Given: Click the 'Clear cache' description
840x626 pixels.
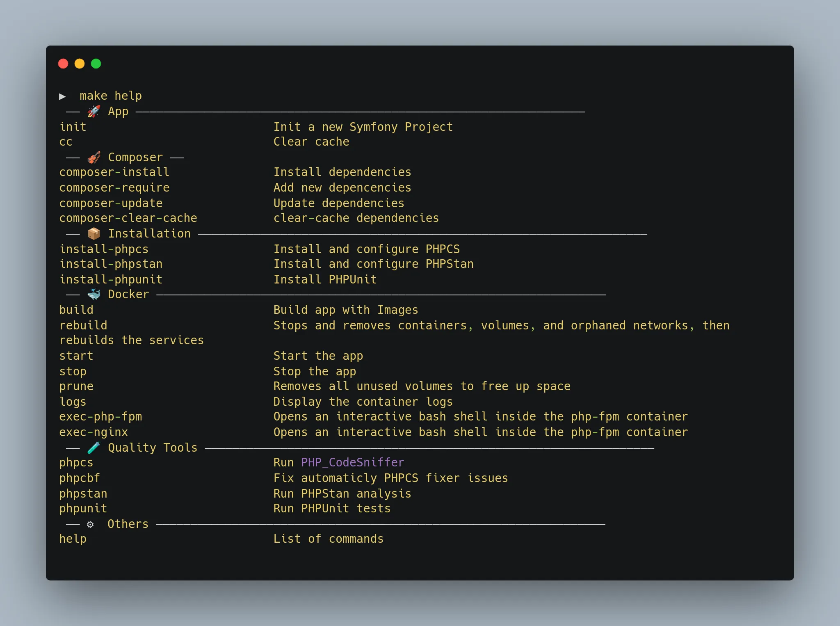Looking at the screenshot, I should [311, 142].
